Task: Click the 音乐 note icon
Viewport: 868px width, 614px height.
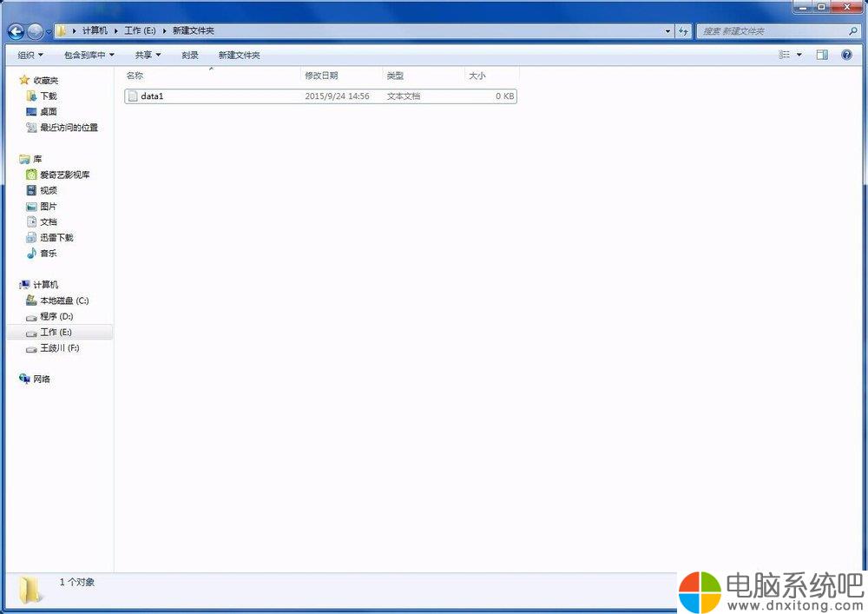Action: [31, 254]
